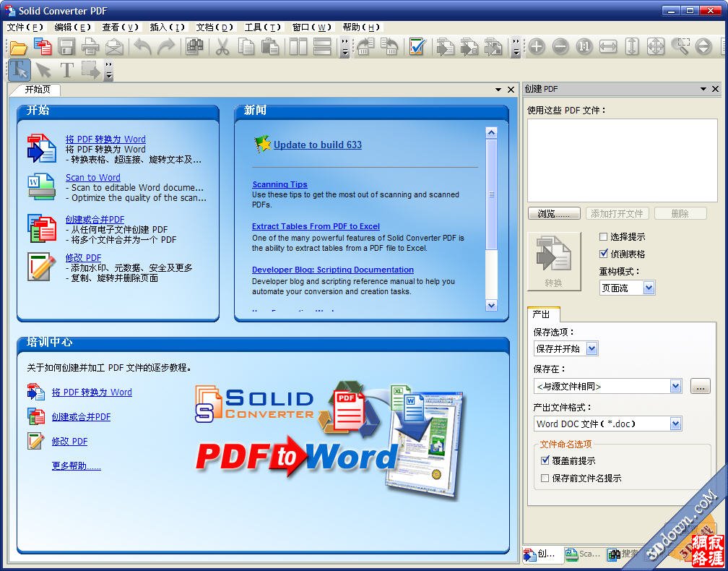Click the large 转换 convert button

554,261
